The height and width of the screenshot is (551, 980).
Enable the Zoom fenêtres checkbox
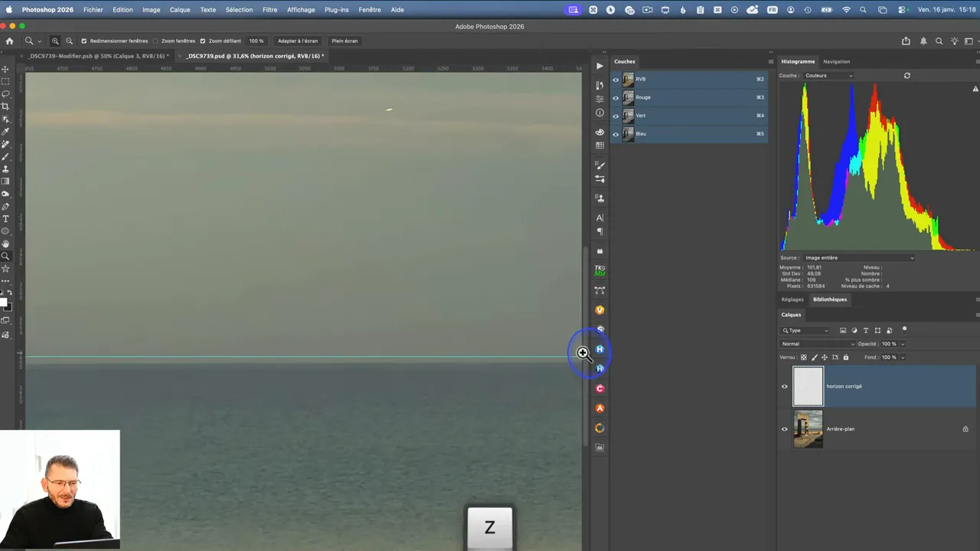pyautogui.click(x=155, y=41)
